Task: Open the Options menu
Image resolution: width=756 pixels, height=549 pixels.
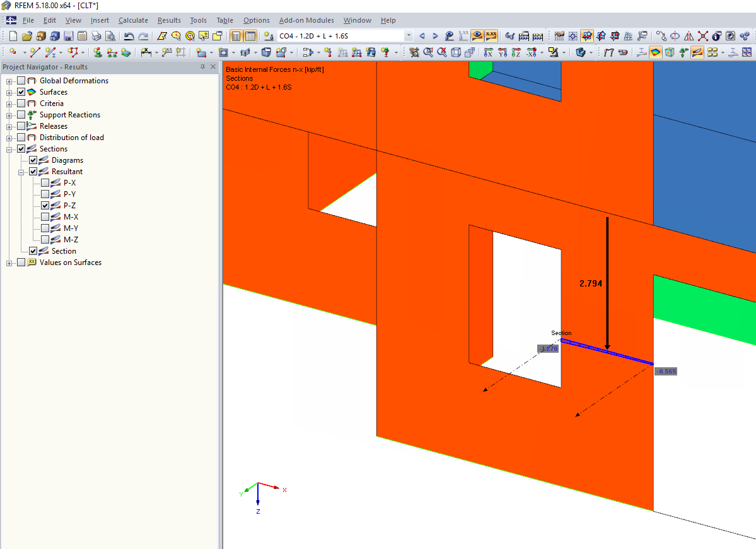Action: pos(257,20)
